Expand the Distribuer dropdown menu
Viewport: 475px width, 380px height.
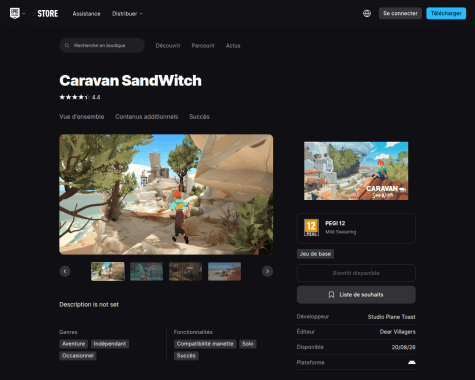[x=127, y=14]
